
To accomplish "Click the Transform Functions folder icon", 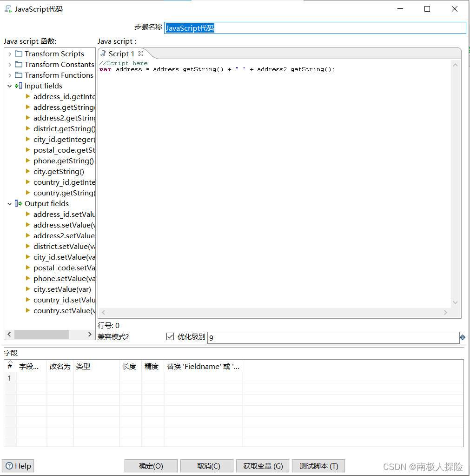I will [19, 75].
